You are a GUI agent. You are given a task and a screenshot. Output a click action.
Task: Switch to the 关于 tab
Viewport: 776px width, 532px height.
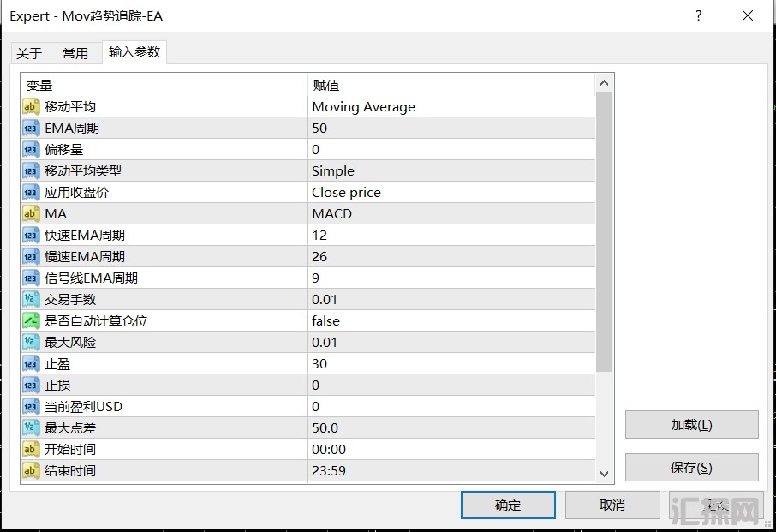29,53
